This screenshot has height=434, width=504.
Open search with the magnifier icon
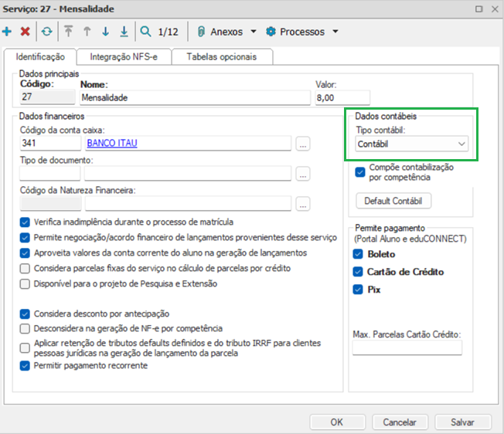(145, 32)
